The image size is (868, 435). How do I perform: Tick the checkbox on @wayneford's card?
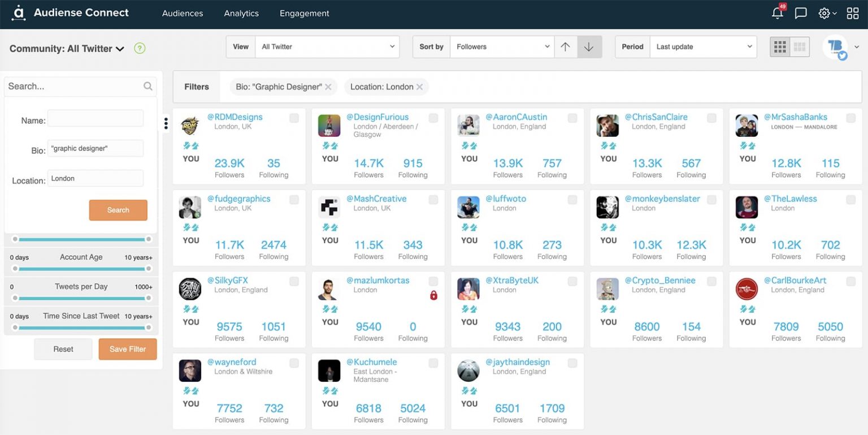click(294, 363)
